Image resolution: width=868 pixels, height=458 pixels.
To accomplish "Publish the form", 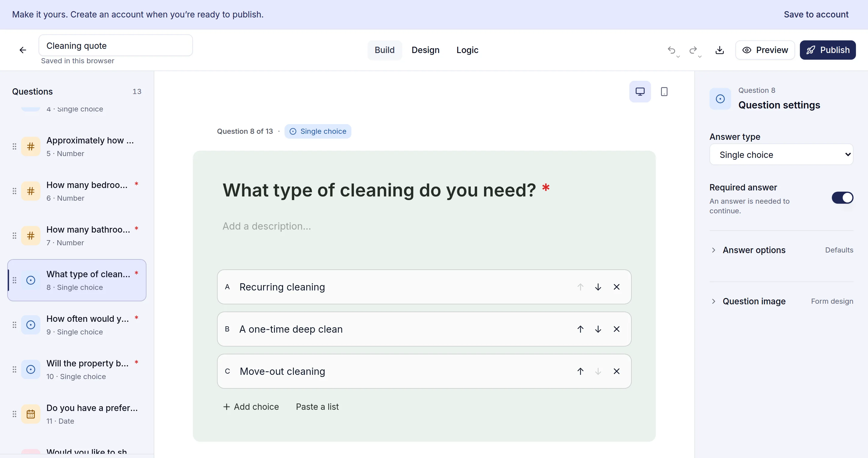I will point(828,50).
